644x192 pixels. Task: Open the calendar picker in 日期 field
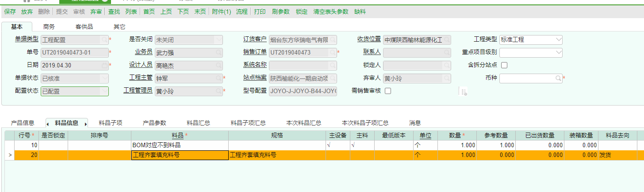click(x=104, y=66)
